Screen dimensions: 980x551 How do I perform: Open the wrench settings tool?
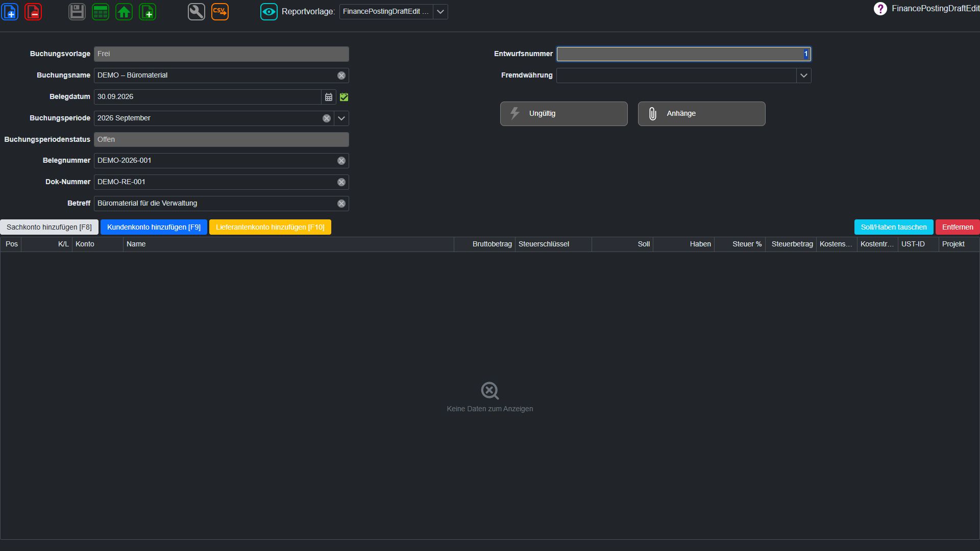197,12
